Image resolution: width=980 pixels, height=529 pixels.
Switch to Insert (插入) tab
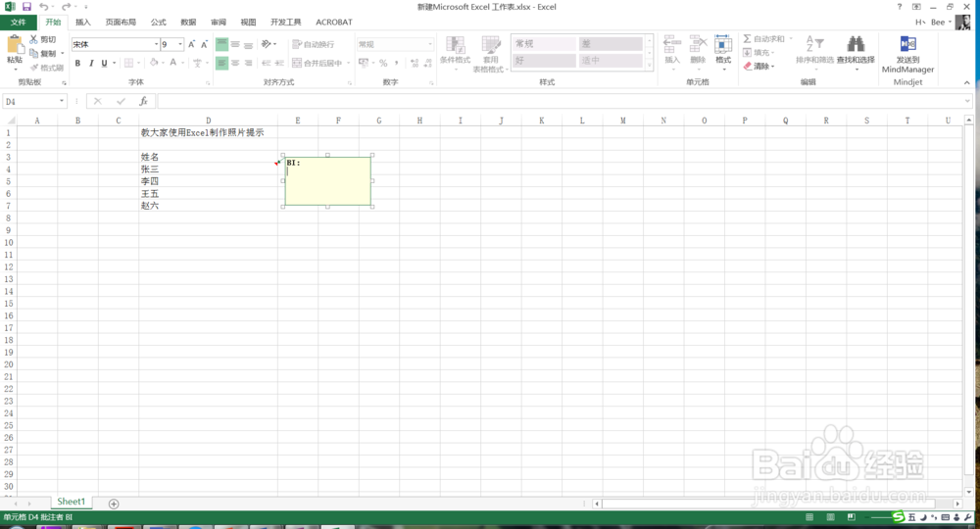[83, 23]
